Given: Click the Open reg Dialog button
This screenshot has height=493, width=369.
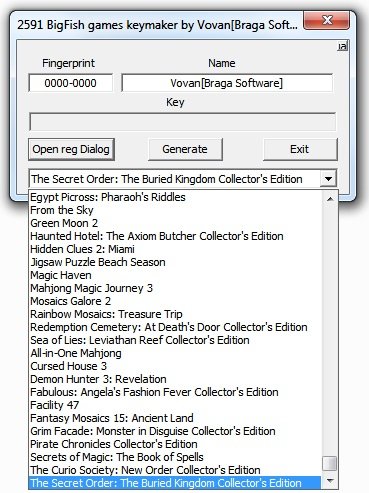Looking at the screenshot, I should (x=71, y=149).
